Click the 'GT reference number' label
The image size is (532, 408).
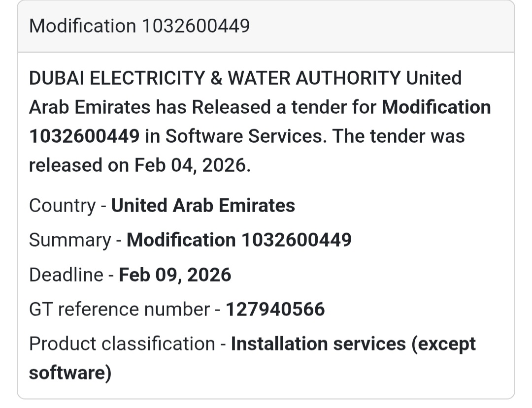119,309
